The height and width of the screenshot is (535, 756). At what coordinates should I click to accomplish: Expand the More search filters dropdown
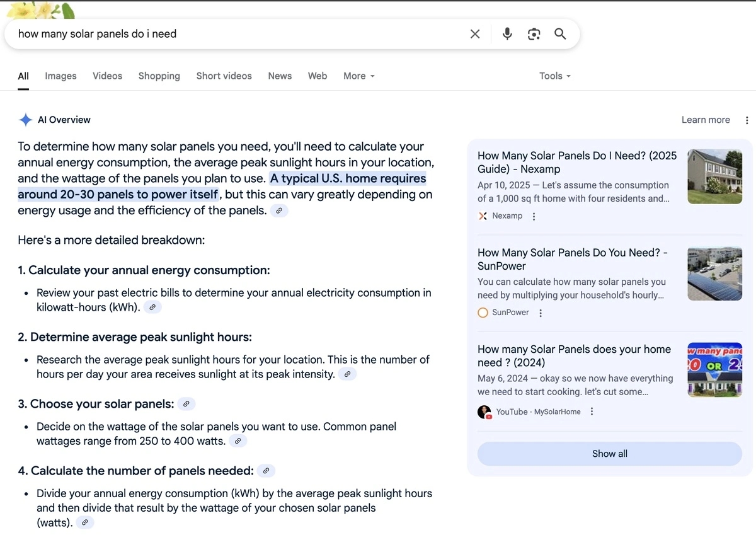[358, 76]
